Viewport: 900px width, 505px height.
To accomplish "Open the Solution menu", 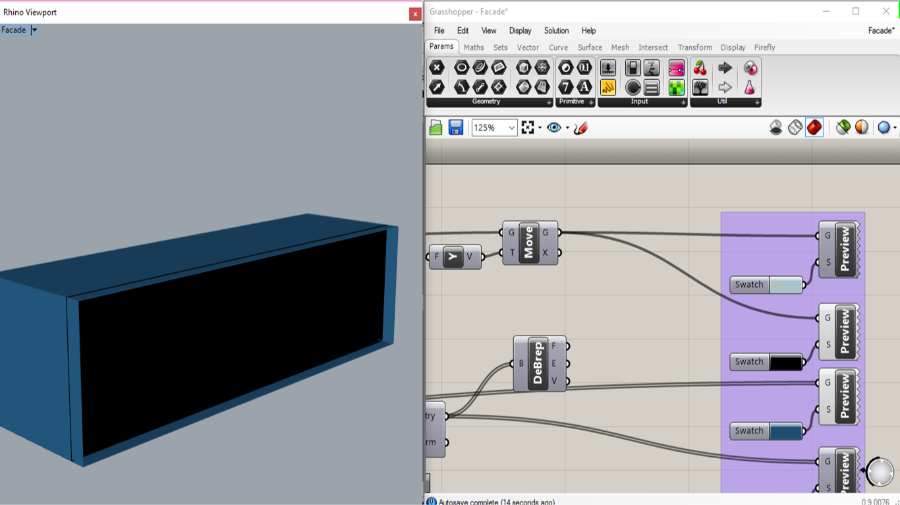I will [556, 30].
